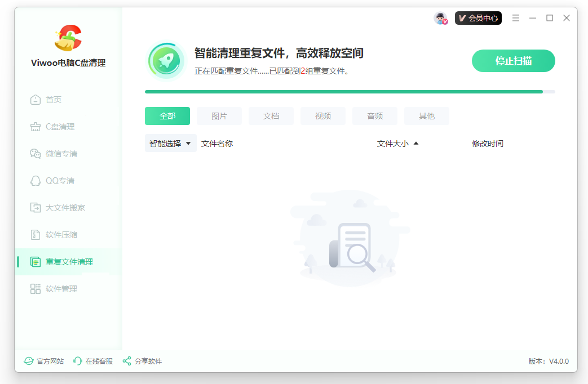Select the 音频 audio filter
This screenshot has height=384, width=588.
point(374,116)
